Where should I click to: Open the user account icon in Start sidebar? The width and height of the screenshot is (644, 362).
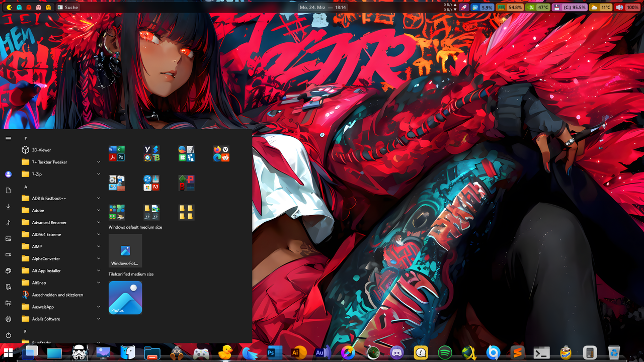tap(8, 174)
